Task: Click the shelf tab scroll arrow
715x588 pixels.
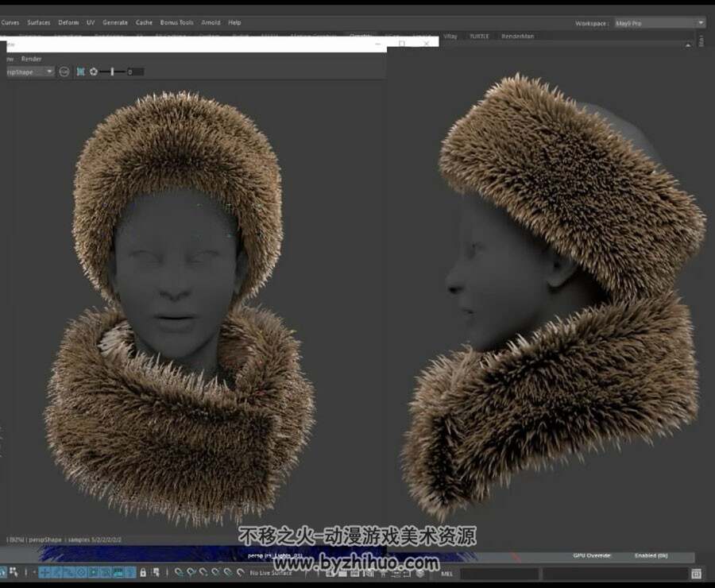Action: click(x=688, y=44)
